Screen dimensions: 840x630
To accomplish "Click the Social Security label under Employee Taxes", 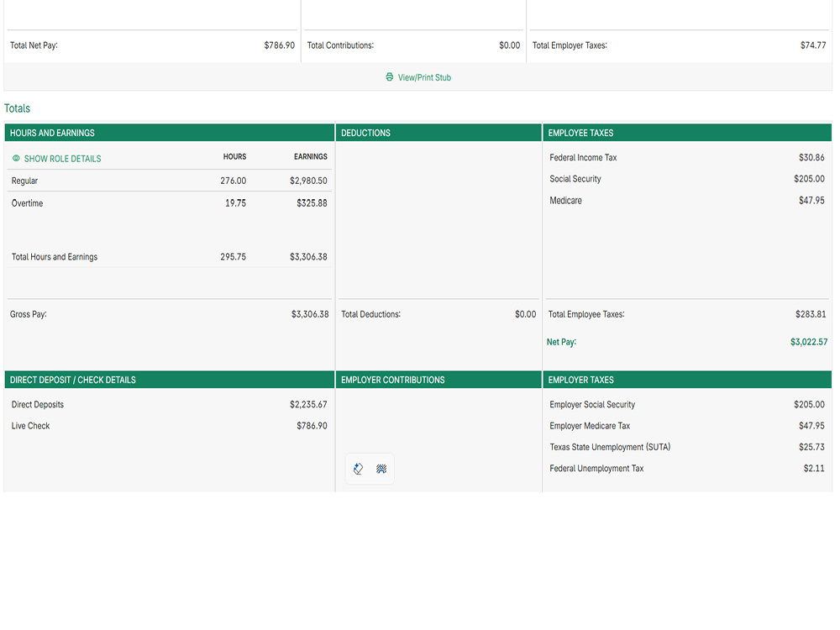I will [x=575, y=179].
